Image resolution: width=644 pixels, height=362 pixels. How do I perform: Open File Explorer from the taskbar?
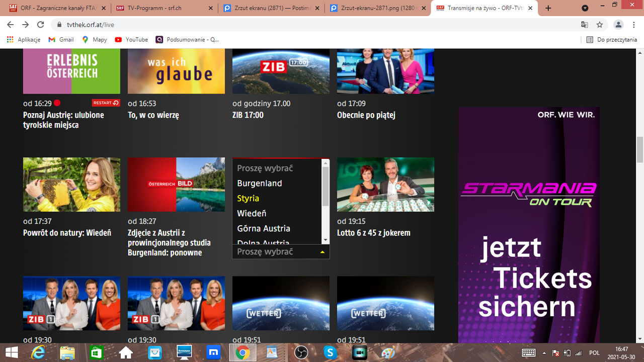(x=67, y=352)
